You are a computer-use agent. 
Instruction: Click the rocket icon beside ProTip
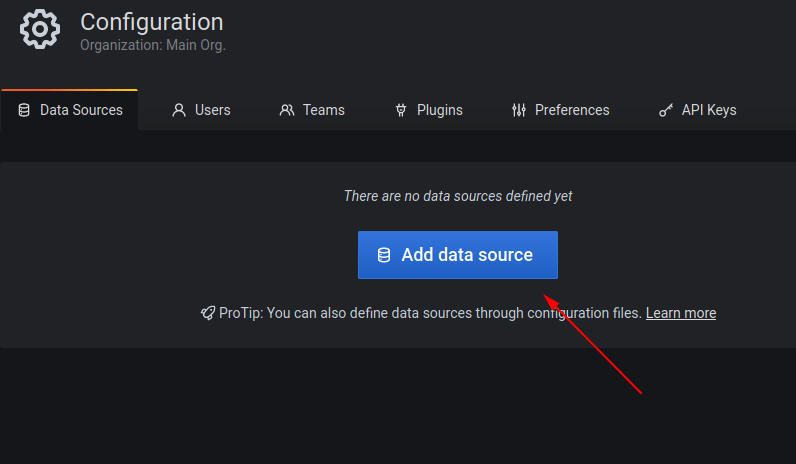tap(208, 313)
